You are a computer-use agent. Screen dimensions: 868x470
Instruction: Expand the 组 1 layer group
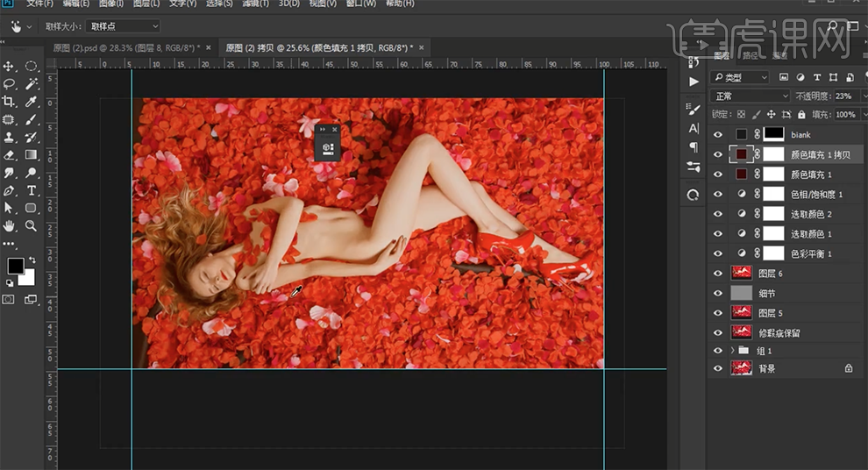pos(732,351)
